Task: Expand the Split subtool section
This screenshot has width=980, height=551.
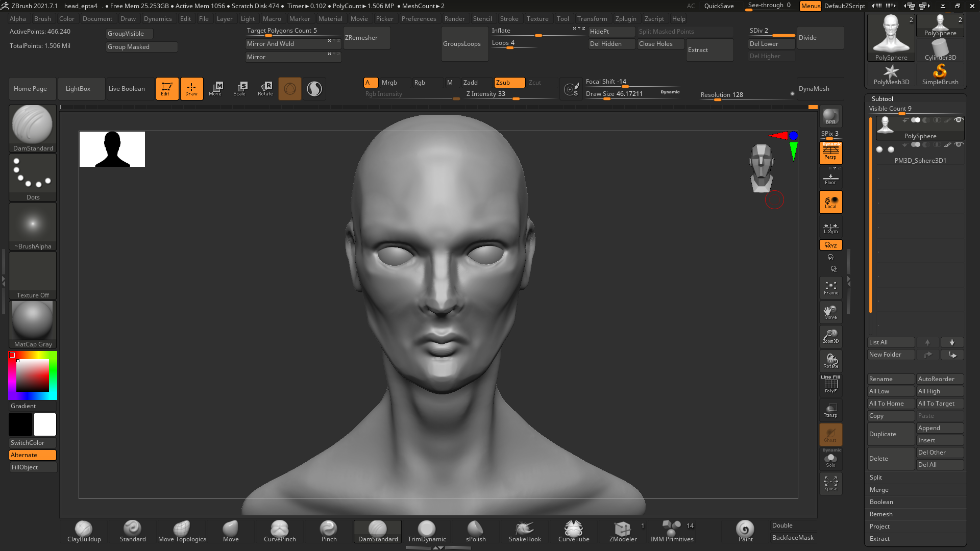Action: (x=876, y=478)
